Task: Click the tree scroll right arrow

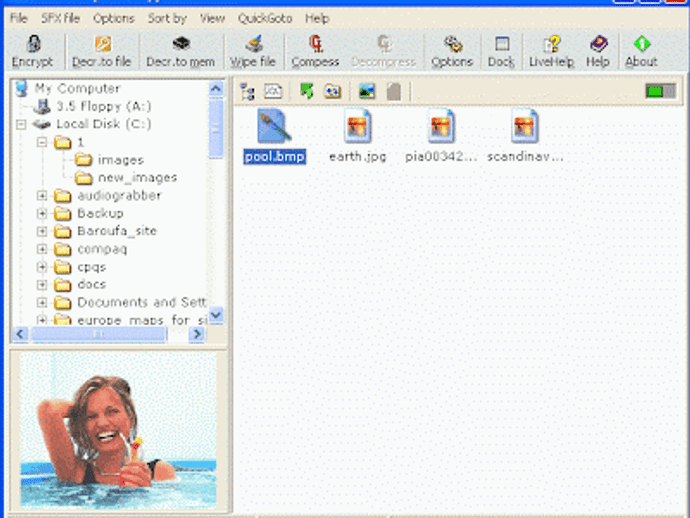Action: tap(197, 334)
